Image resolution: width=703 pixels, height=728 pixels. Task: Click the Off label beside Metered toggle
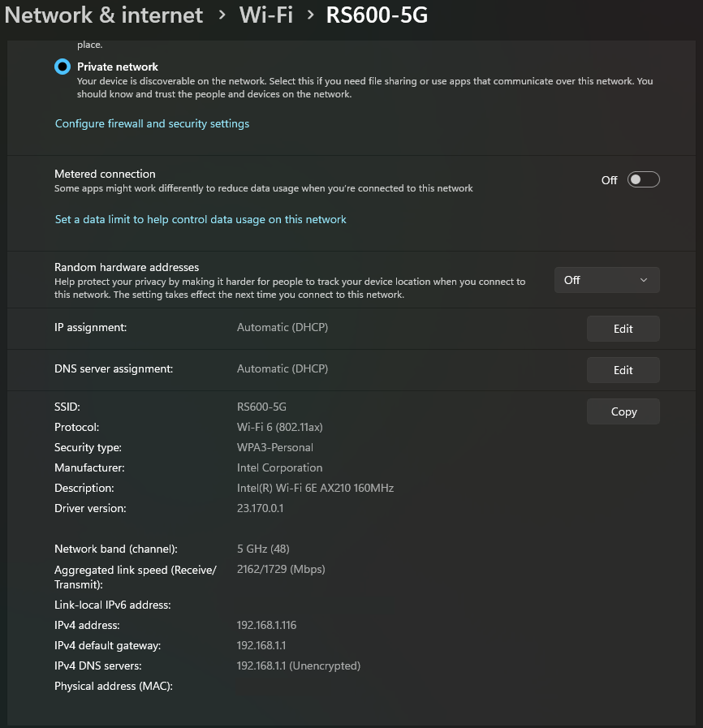(609, 180)
